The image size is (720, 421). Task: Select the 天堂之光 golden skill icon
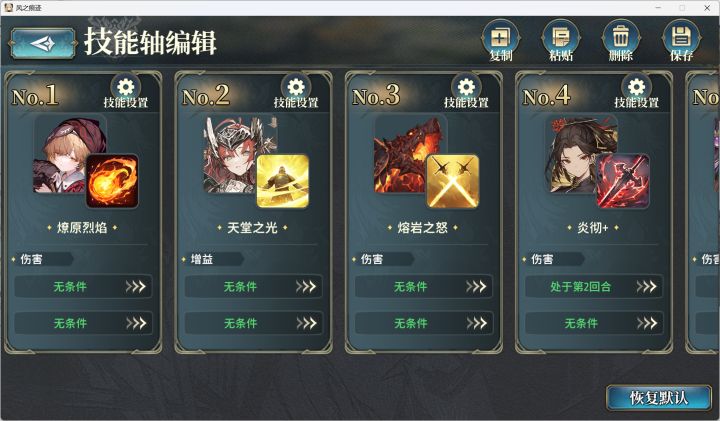[x=282, y=181]
